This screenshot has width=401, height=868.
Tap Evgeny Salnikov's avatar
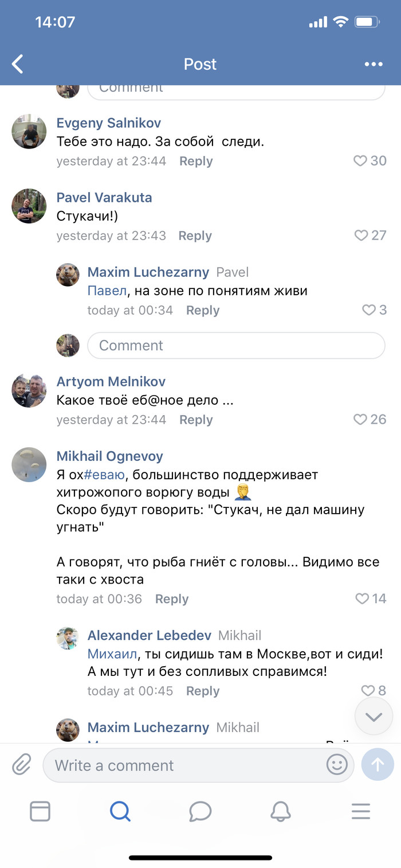pyautogui.click(x=29, y=131)
